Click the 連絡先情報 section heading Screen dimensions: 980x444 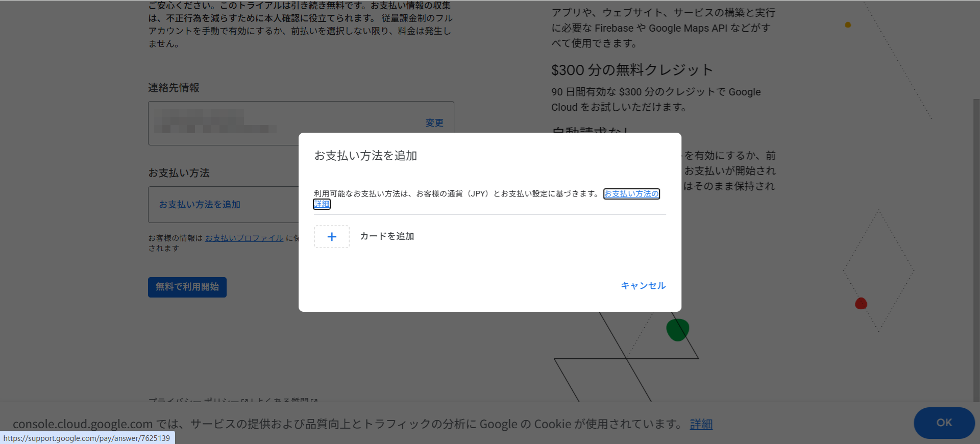[x=174, y=88]
